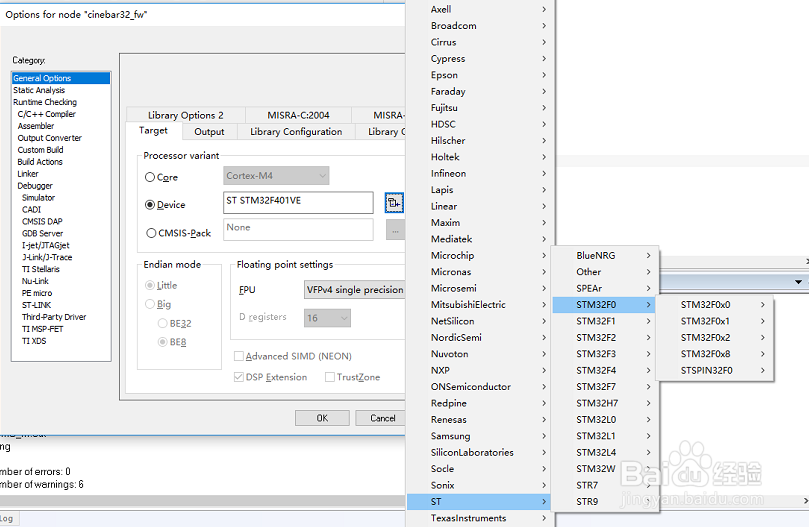The image size is (809, 527).
Task: Open the Infineon vendor submenu
Action: pyautogui.click(x=479, y=173)
